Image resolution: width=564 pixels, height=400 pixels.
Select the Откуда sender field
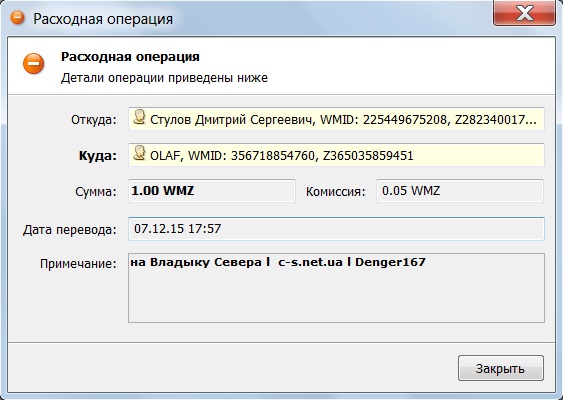pyautogui.click(x=336, y=119)
